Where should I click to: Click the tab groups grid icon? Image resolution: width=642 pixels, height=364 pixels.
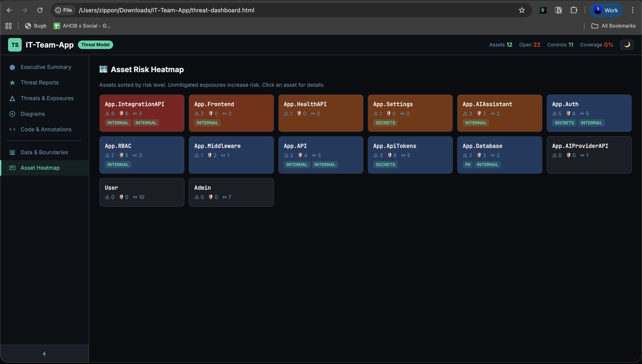(x=8, y=25)
